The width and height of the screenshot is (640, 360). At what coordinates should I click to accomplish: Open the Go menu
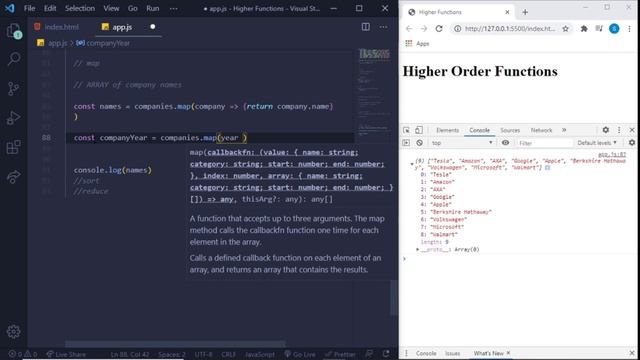(x=133, y=8)
